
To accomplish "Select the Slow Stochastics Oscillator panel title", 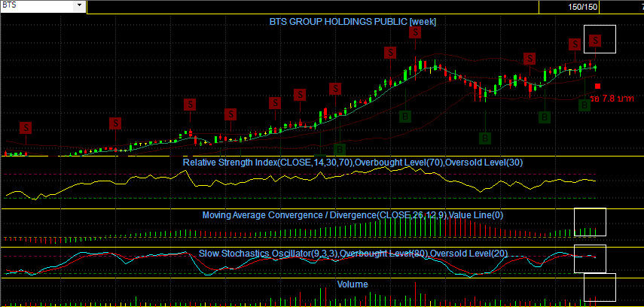I will (x=353, y=253).
